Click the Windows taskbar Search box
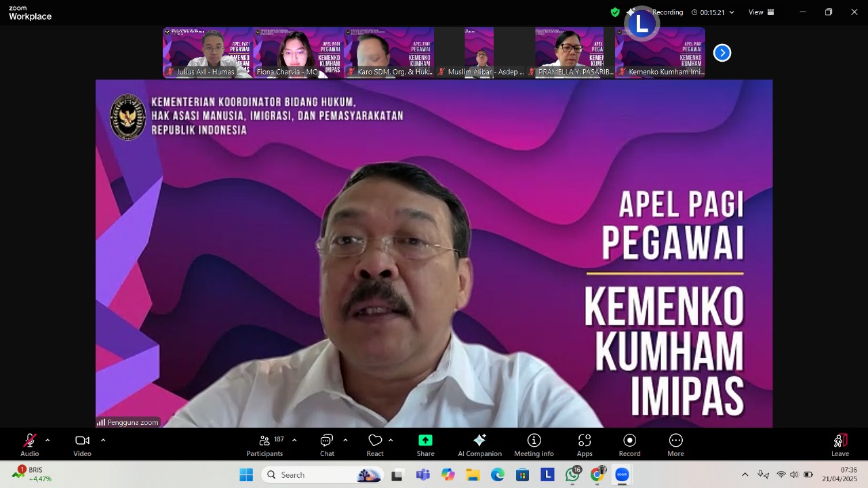Image resolution: width=868 pixels, height=488 pixels. [x=309, y=475]
